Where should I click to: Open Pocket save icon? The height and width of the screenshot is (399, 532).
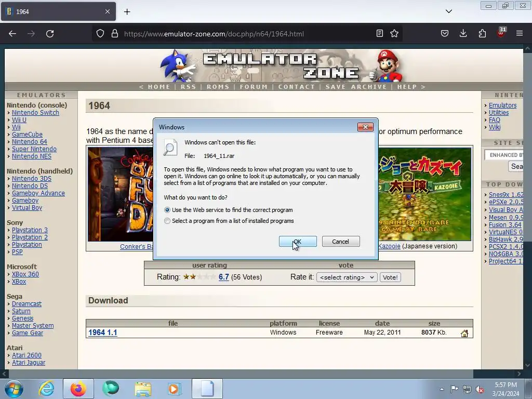click(445, 33)
